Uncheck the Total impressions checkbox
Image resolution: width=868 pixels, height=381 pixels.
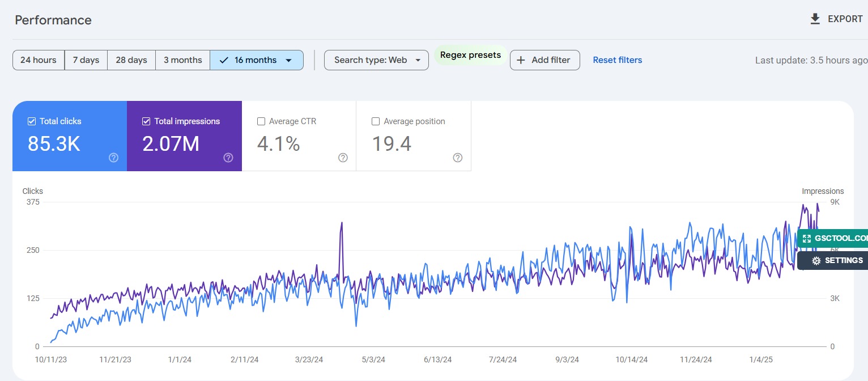click(x=146, y=121)
